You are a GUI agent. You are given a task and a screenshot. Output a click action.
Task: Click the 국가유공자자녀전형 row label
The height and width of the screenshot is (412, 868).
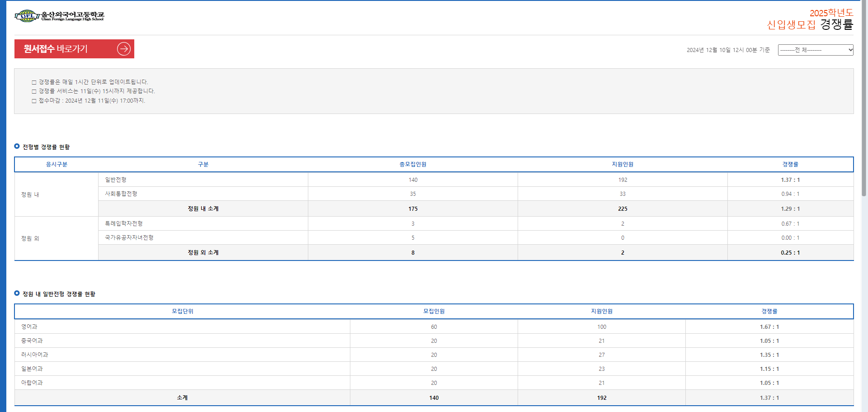click(x=129, y=238)
